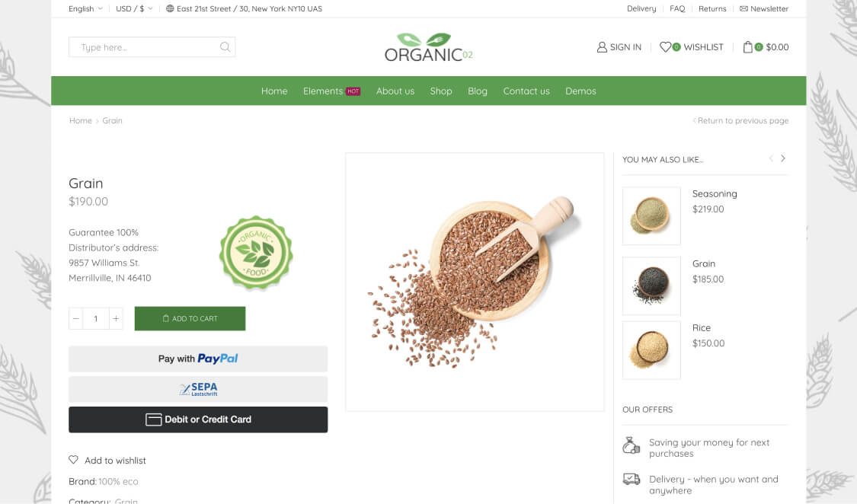Click the search magnifier icon

tap(225, 47)
